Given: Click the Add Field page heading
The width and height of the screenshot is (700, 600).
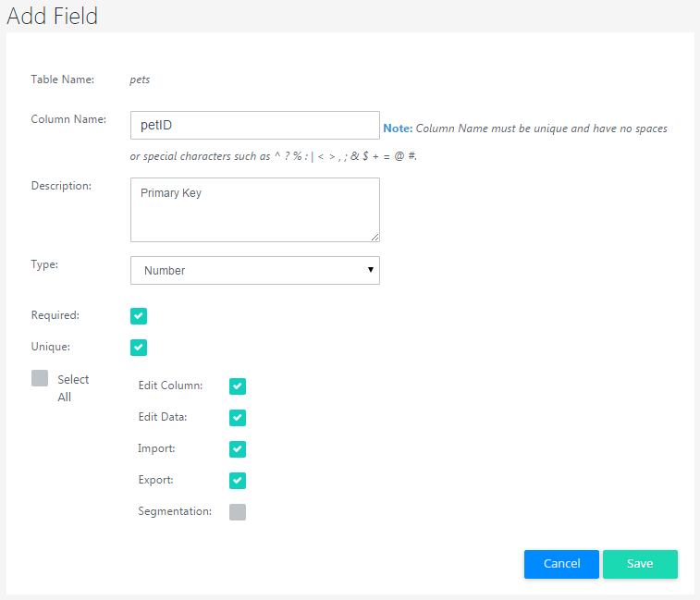Looking at the screenshot, I should [52, 16].
